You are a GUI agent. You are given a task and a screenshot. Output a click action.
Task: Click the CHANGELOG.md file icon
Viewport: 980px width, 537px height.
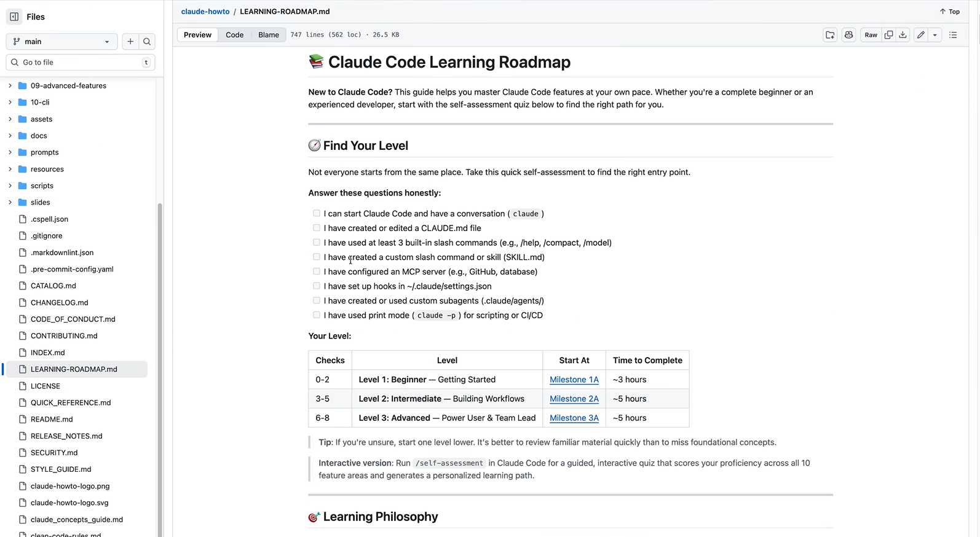click(x=23, y=302)
